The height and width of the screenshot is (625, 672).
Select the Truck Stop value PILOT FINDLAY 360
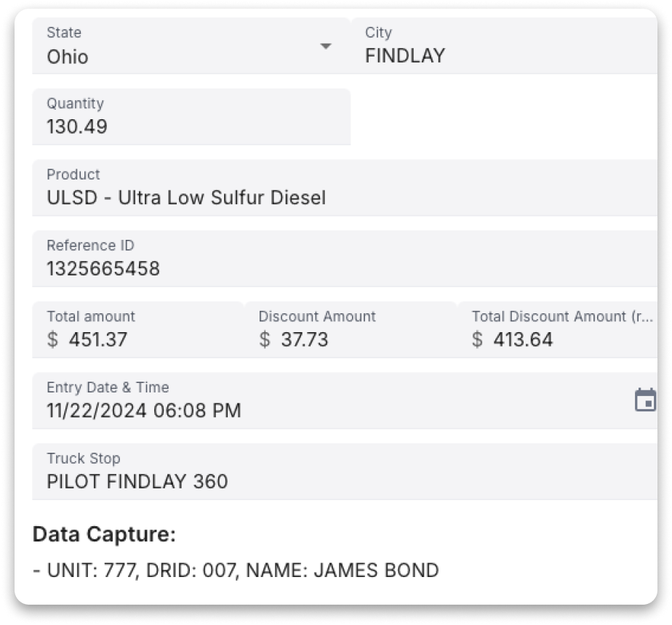click(x=137, y=481)
